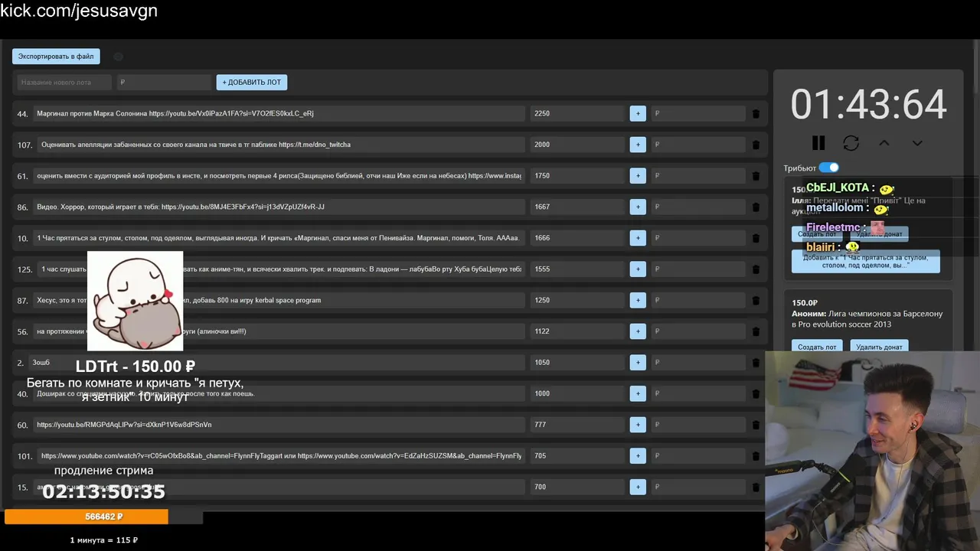This screenshot has width=980, height=551.
Task: Click Удалить донат for the Аноним donation
Action: pyautogui.click(x=879, y=347)
